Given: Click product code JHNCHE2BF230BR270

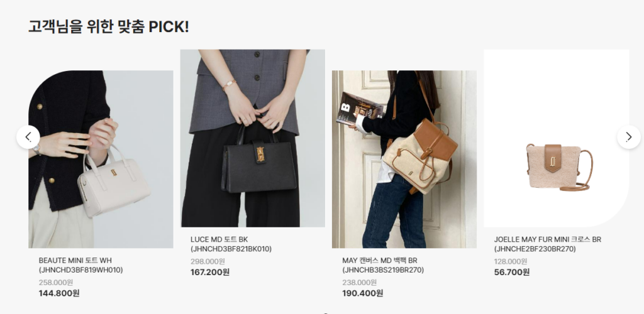Looking at the screenshot, I should point(535,249).
